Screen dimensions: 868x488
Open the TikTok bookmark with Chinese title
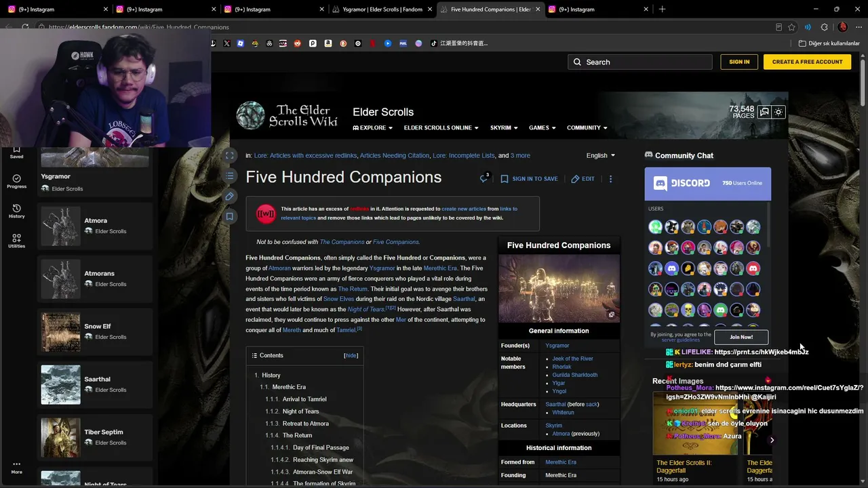click(460, 43)
